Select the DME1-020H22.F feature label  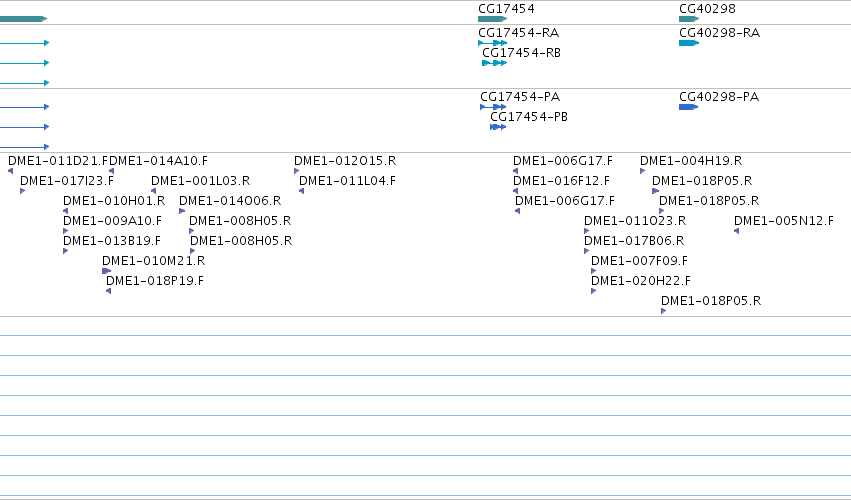[x=641, y=281]
